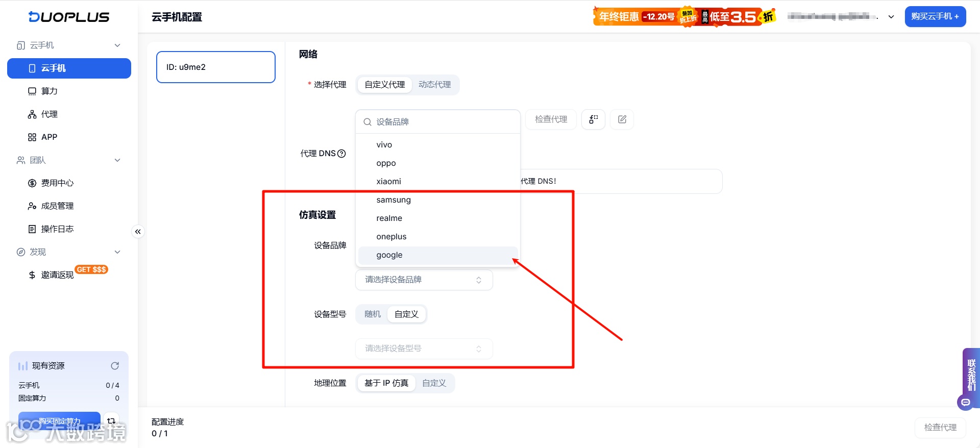Click the 代理 network icon in sidebar

pyautogui.click(x=32, y=114)
